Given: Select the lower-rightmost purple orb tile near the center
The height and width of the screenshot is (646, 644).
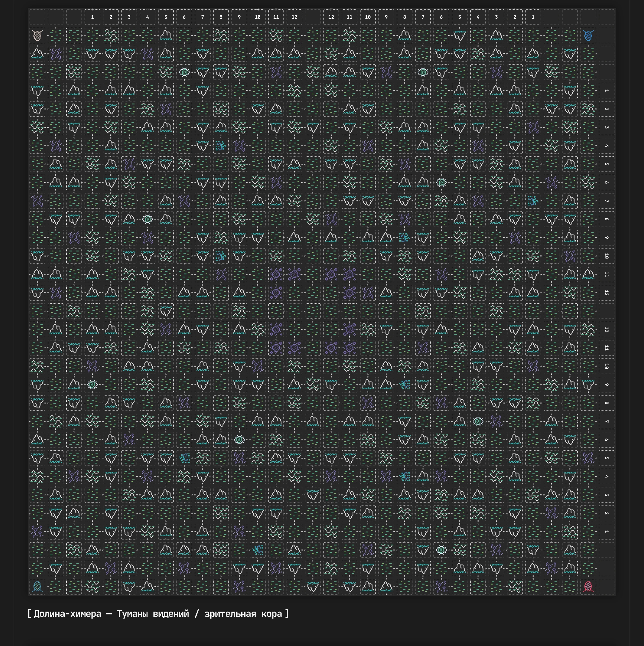Looking at the screenshot, I should [349, 348].
